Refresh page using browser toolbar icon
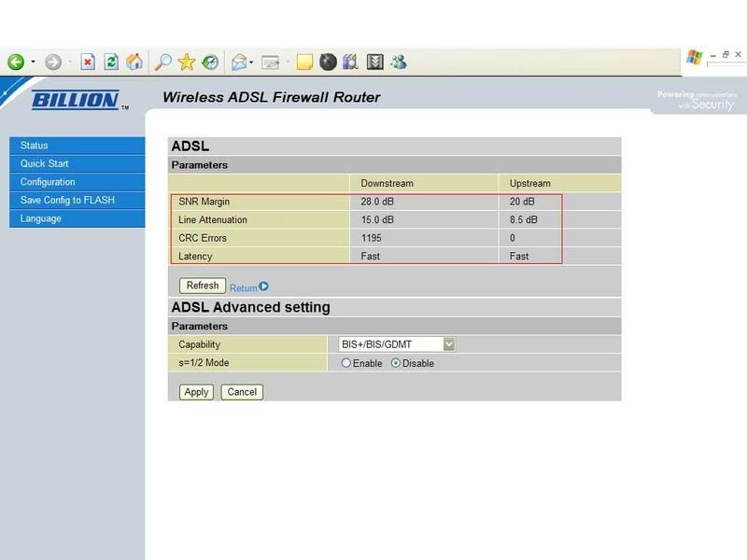The image size is (747, 560). pyautogui.click(x=111, y=63)
